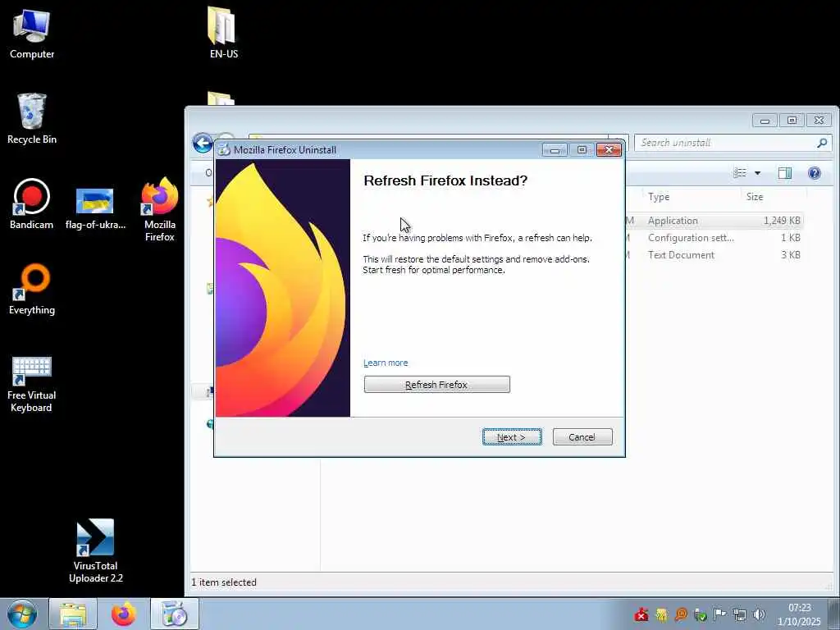
Task: Switch to Firefox on the taskbar
Action: [124, 614]
